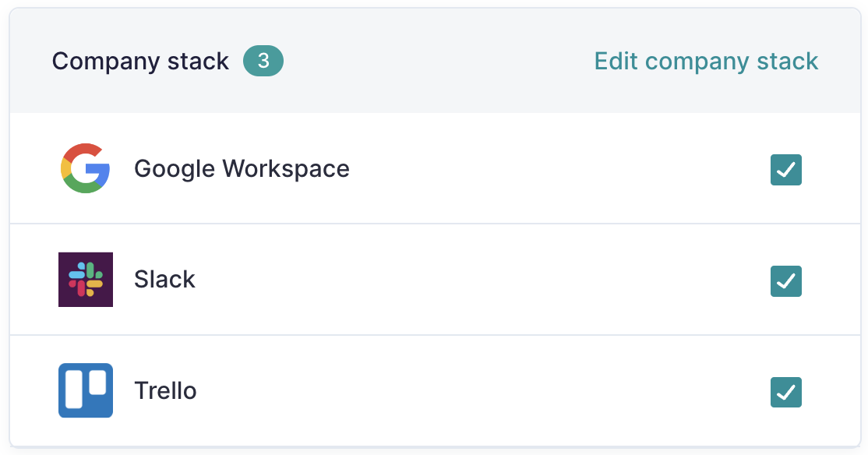Click the Company stack heading text
This screenshot has width=868, height=455.
click(140, 62)
